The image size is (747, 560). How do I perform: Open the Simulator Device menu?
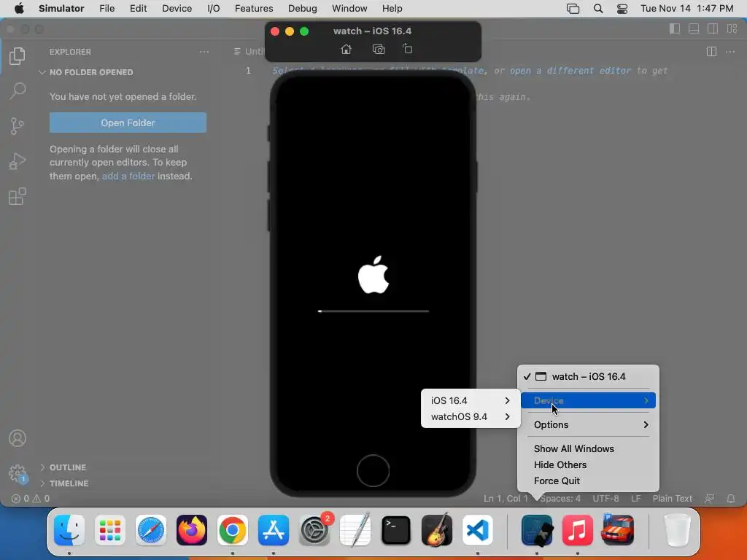(177, 9)
